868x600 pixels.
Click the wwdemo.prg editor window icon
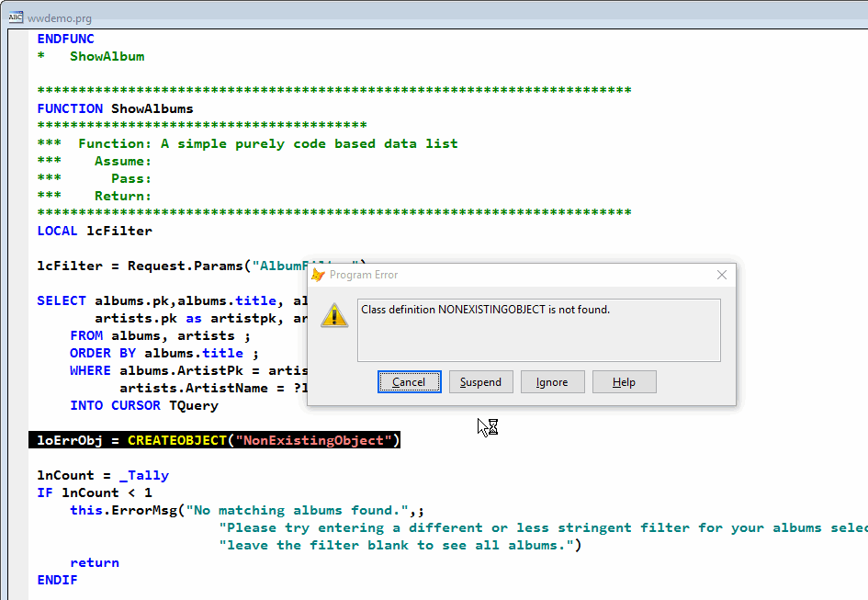tap(16, 17)
